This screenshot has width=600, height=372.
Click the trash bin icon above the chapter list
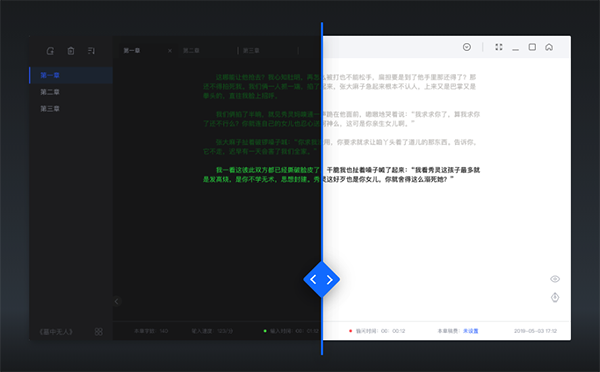71,51
